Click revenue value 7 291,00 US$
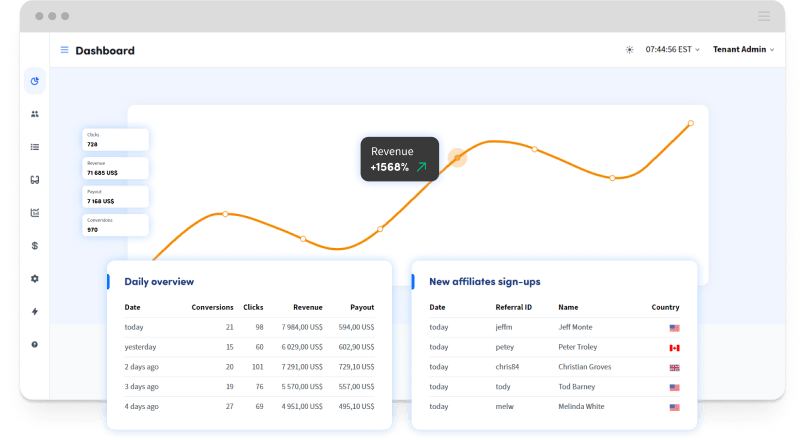Screen dimensions: 805x440 click(x=302, y=367)
